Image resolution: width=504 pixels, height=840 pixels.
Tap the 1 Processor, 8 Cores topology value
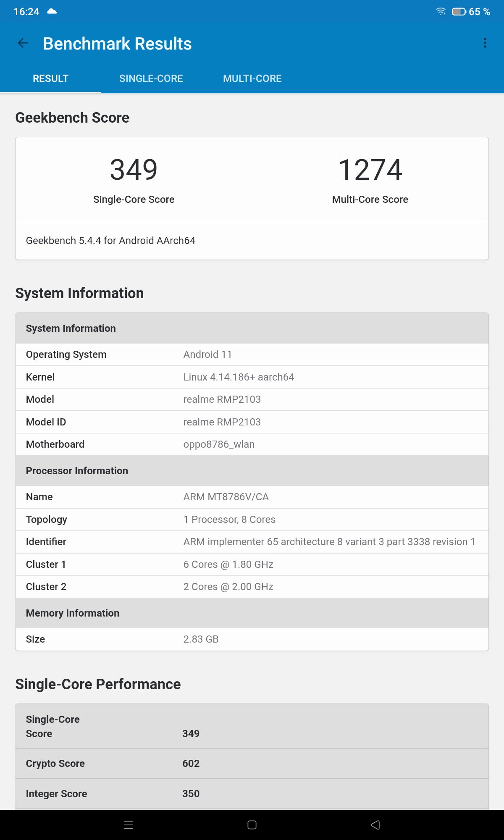point(229,520)
